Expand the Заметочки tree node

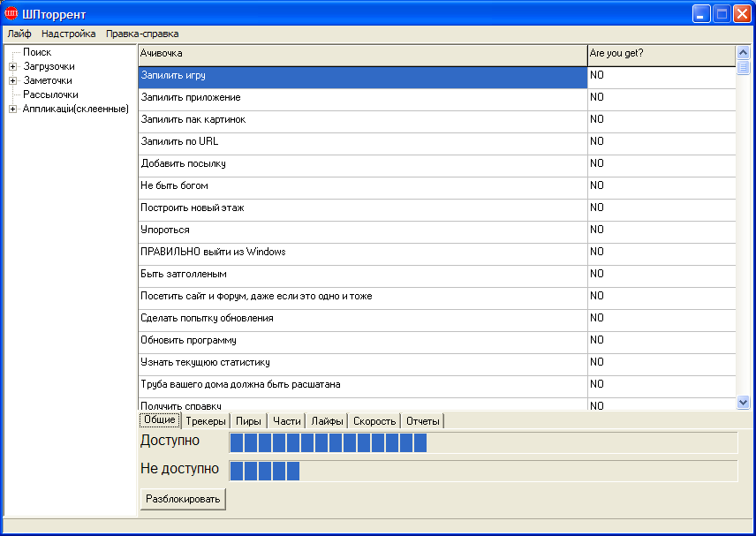pos(12,80)
